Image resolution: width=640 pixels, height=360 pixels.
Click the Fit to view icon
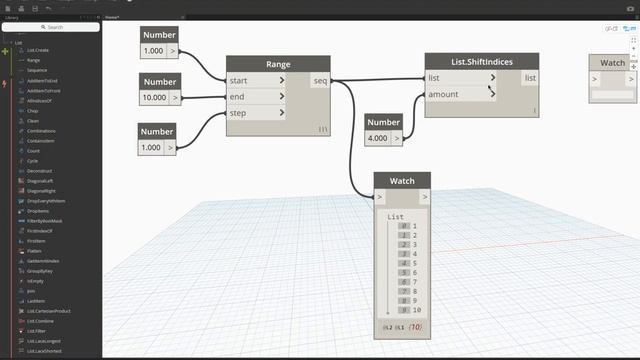pos(633,40)
